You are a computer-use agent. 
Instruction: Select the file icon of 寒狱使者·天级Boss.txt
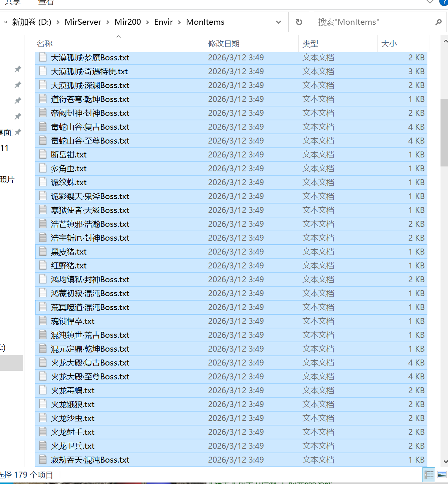[x=43, y=210]
